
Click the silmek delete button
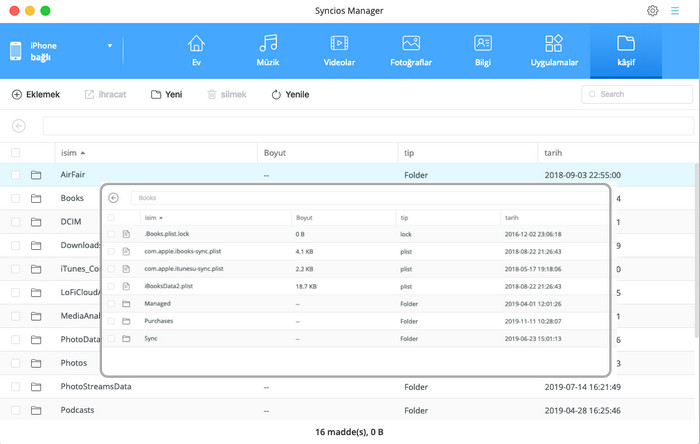(227, 94)
